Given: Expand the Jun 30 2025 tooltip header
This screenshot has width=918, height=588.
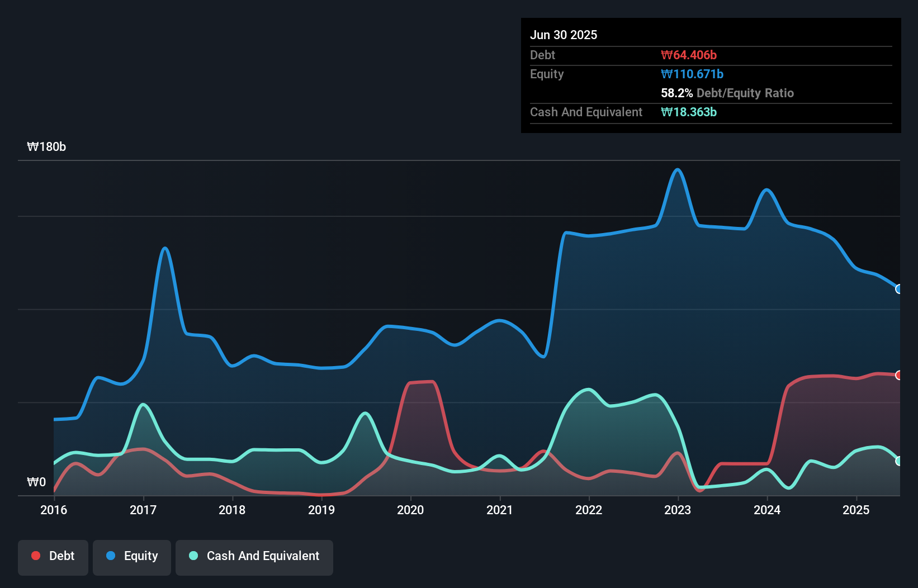Looking at the screenshot, I should [x=564, y=35].
